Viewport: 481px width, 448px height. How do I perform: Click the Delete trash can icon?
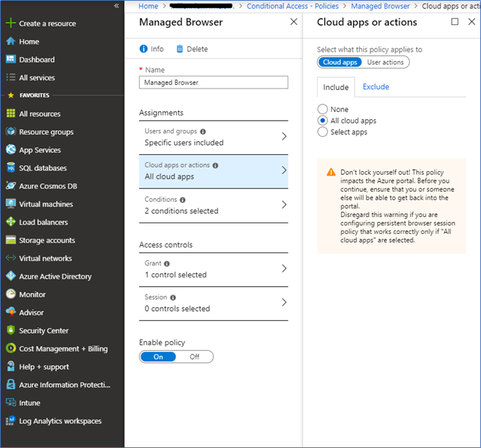point(180,49)
